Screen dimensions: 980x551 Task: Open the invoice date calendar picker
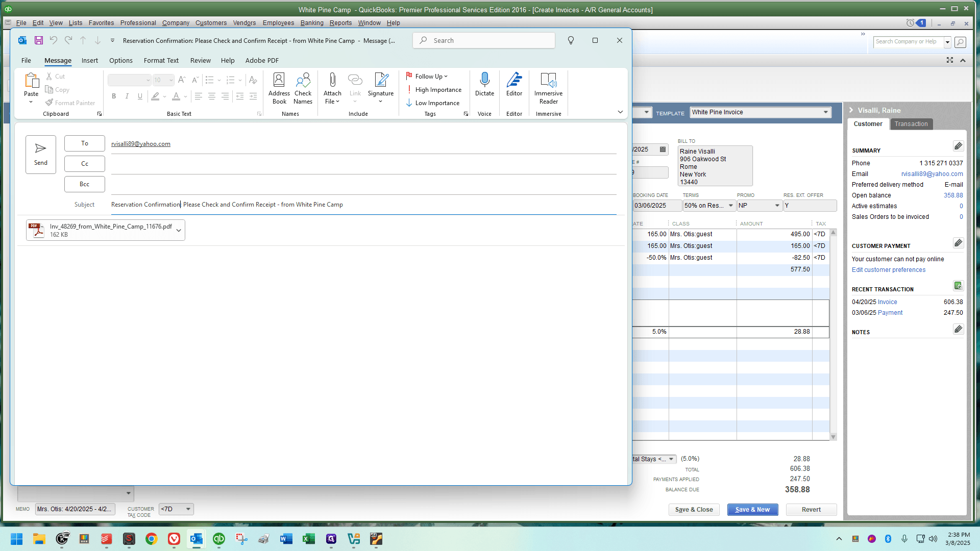coord(663,149)
